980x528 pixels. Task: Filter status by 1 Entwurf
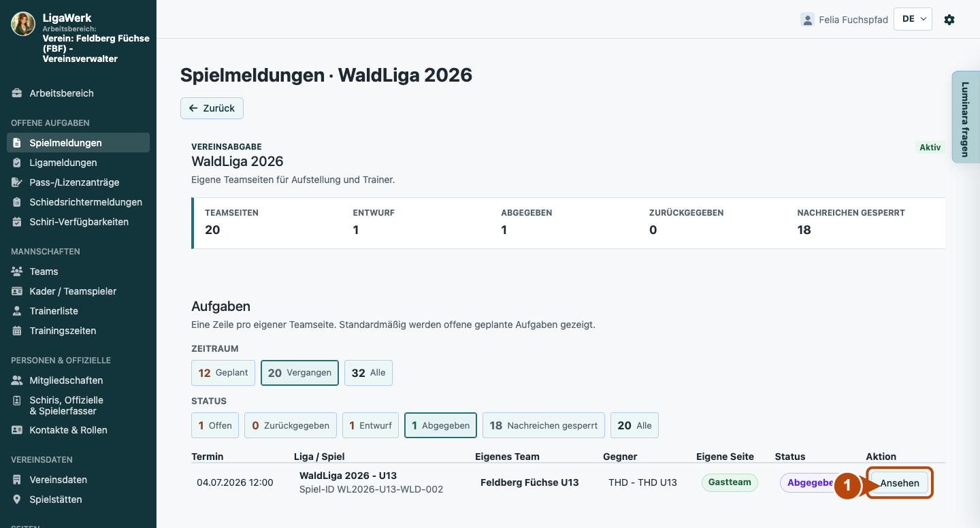point(370,425)
